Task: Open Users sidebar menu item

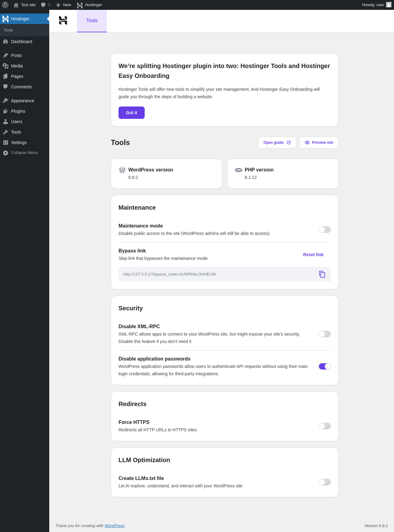Action: (x=25, y=122)
